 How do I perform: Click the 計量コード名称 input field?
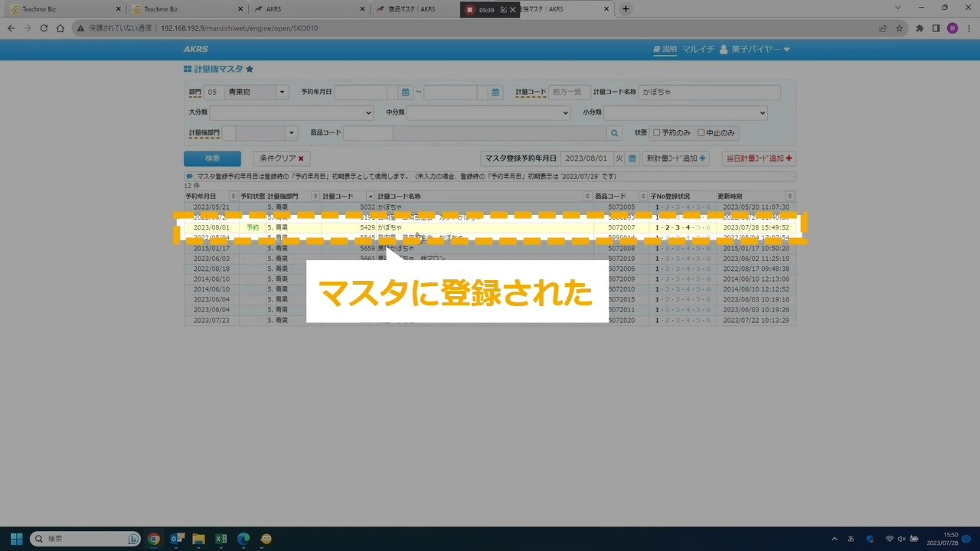coord(709,93)
